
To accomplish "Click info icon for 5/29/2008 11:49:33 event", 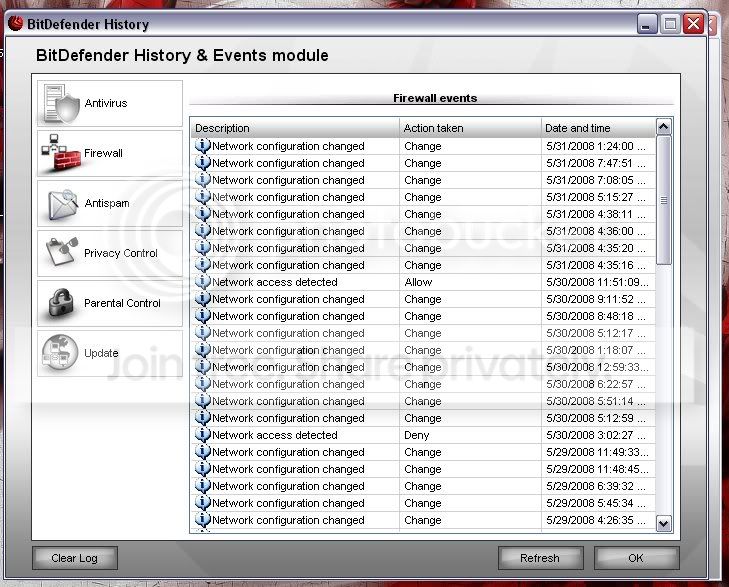I will (x=202, y=452).
